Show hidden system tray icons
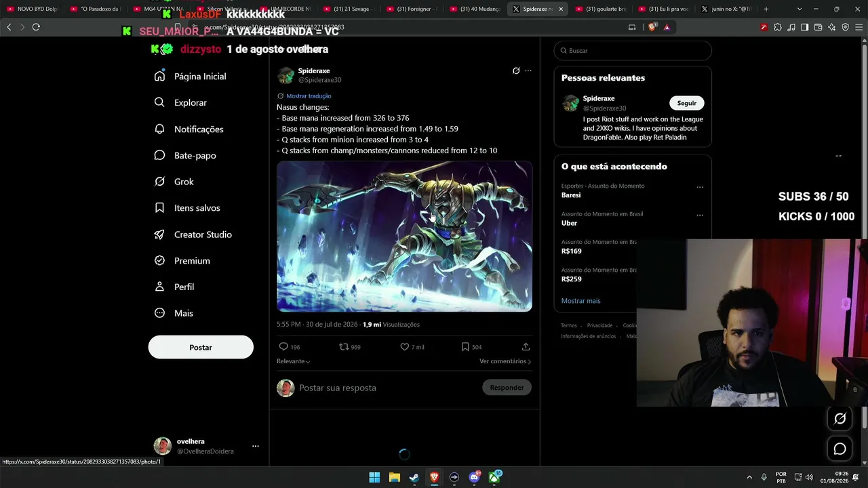Image resolution: width=868 pixels, height=488 pixels. [x=749, y=477]
